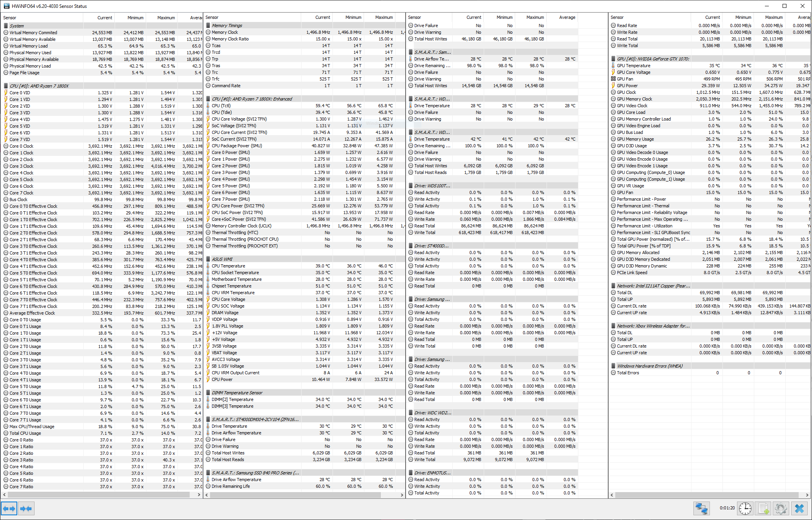Open sensor settings gear icon
The height and width of the screenshot is (520, 812).
pos(781,509)
